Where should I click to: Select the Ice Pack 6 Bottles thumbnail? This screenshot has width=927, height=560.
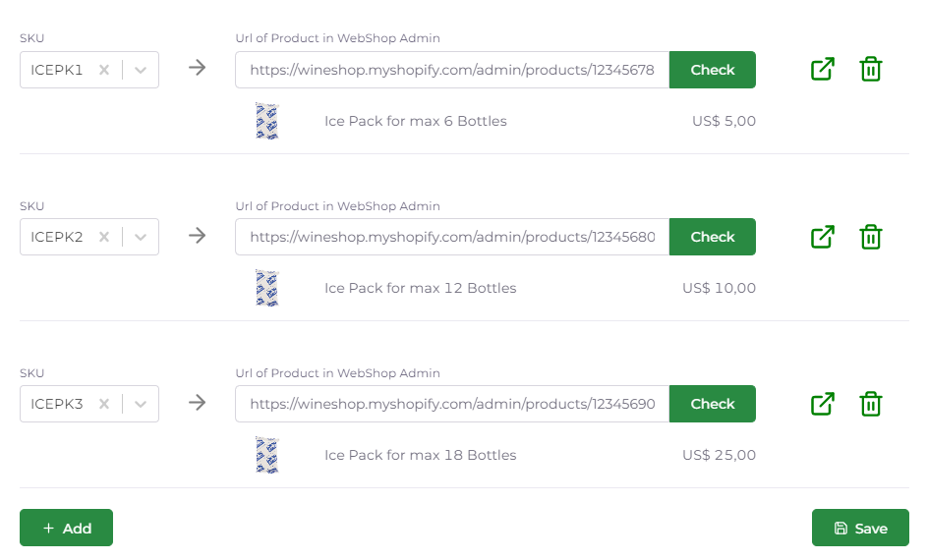click(267, 121)
